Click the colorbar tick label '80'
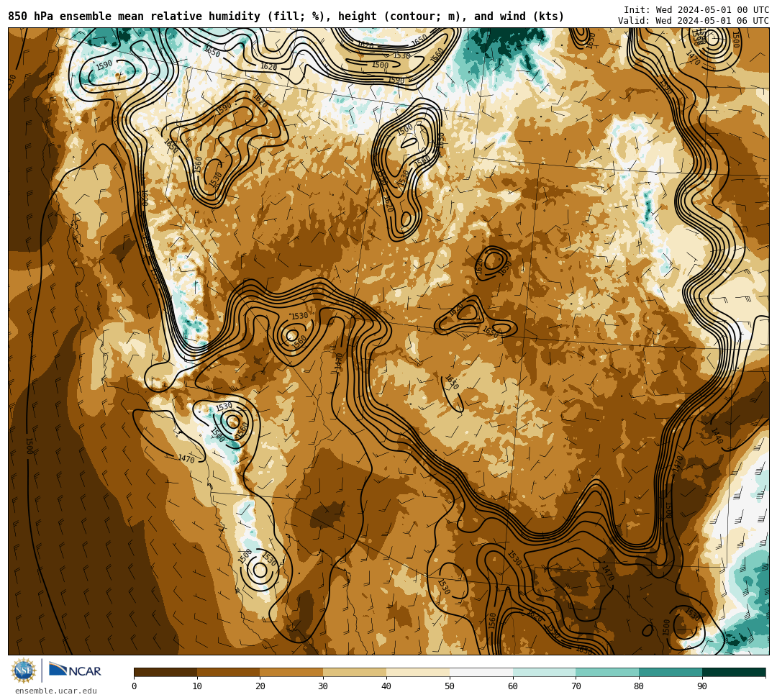Screen dimensions: 777x700 pos(640,686)
